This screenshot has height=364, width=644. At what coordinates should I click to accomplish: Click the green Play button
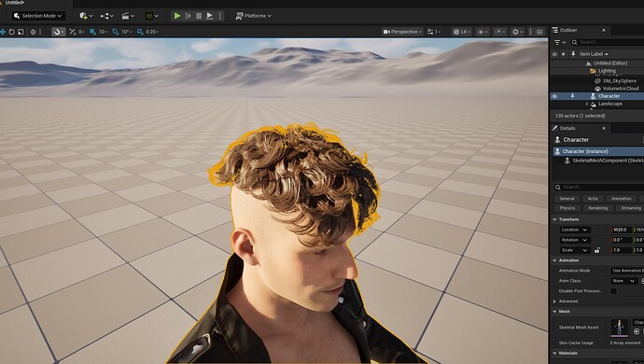pos(177,16)
